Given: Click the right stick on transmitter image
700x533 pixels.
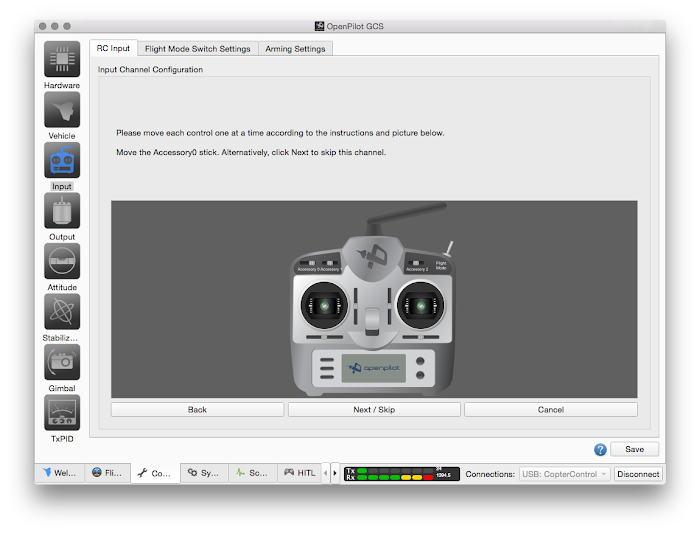Looking at the screenshot, I should coord(421,306).
